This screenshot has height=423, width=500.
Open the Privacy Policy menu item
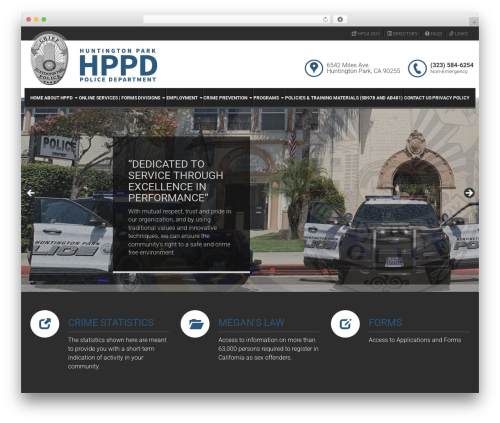(x=451, y=98)
